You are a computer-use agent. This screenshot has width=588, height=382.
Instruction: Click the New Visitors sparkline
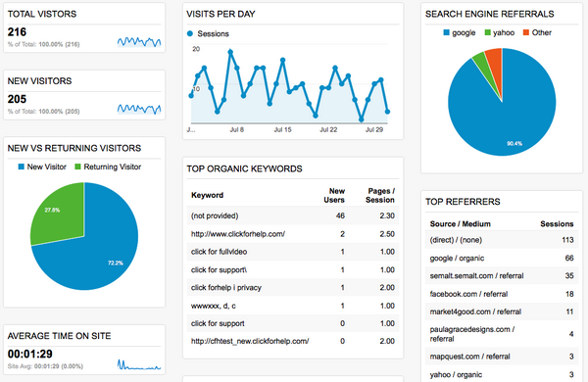click(x=139, y=109)
